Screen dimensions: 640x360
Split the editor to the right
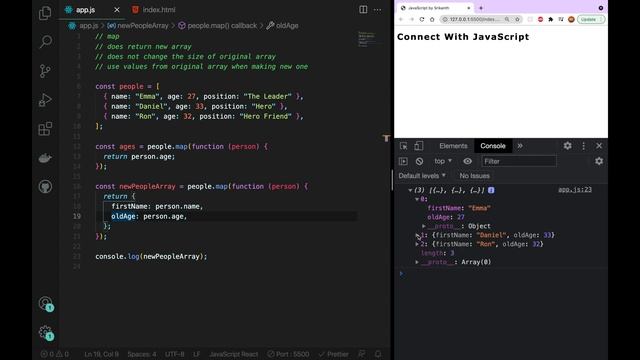(x=363, y=9)
